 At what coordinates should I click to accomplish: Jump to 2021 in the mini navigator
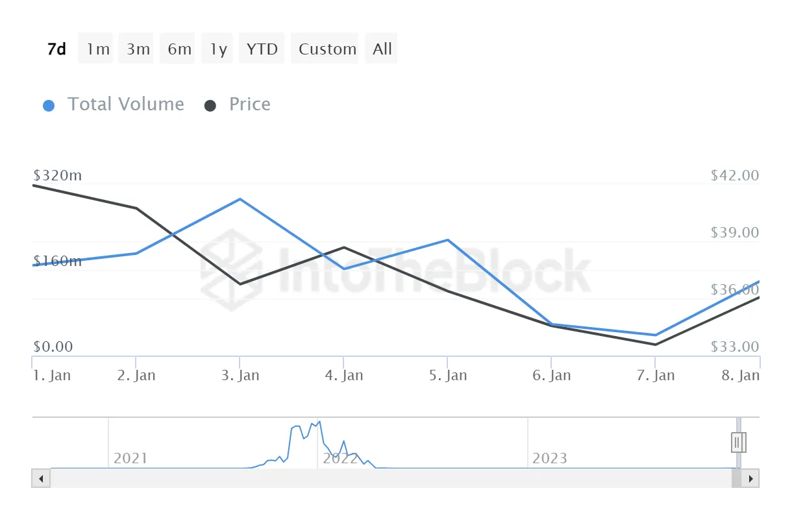pos(131,458)
